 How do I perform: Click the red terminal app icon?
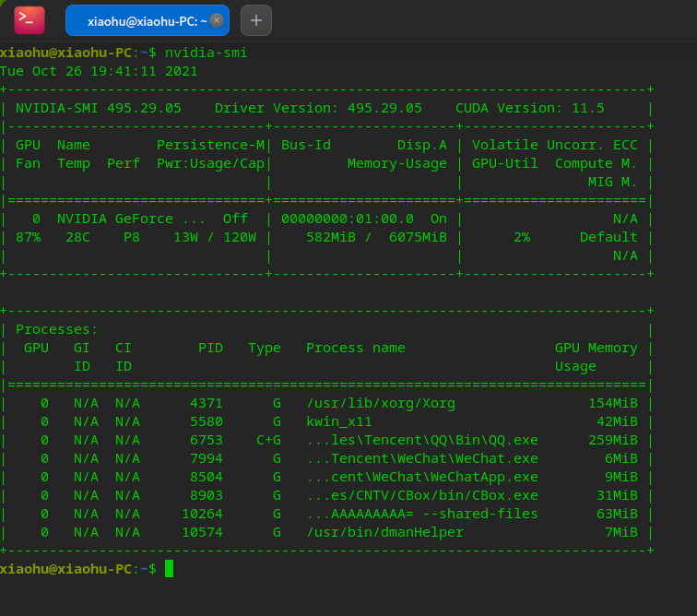(30, 19)
